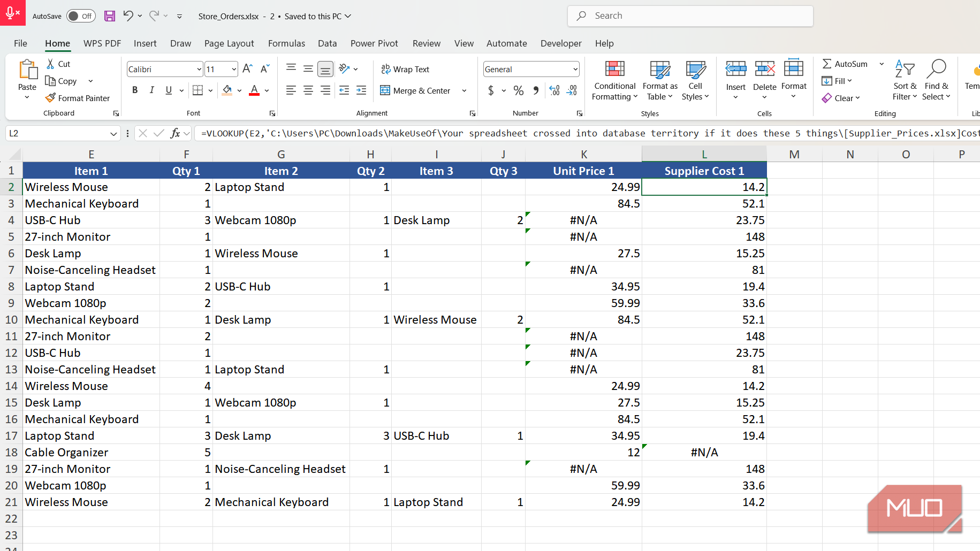Open the Number format General dropdown

pos(575,69)
